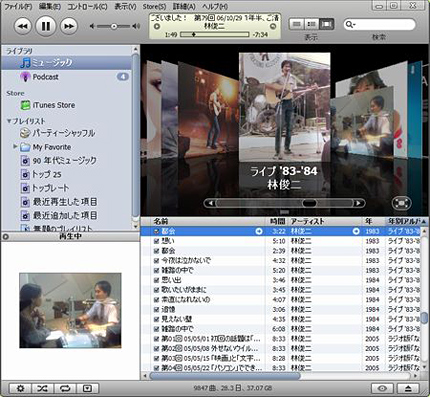
Task: Uncheck the 追憶 track checkbox
Action: click(156, 309)
